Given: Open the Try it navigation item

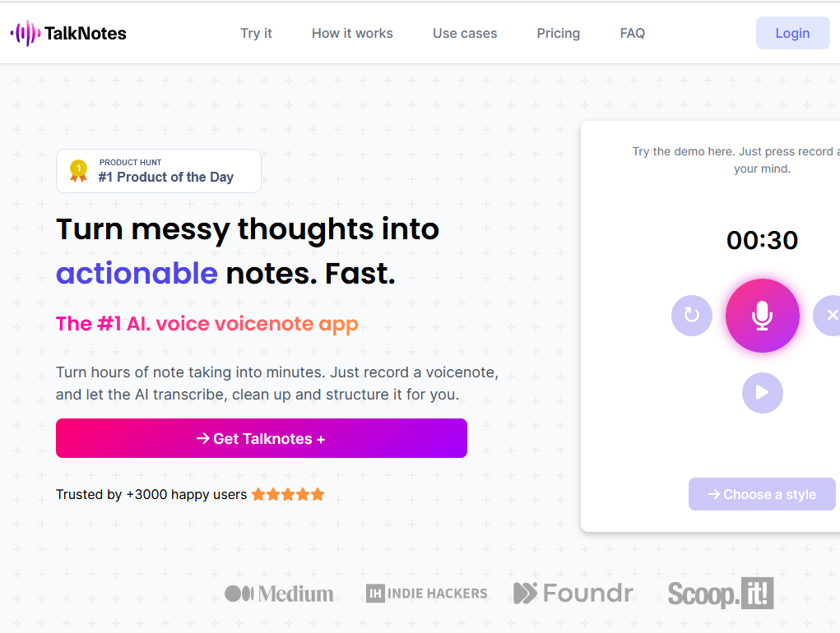Looking at the screenshot, I should click(x=256, y=33).
